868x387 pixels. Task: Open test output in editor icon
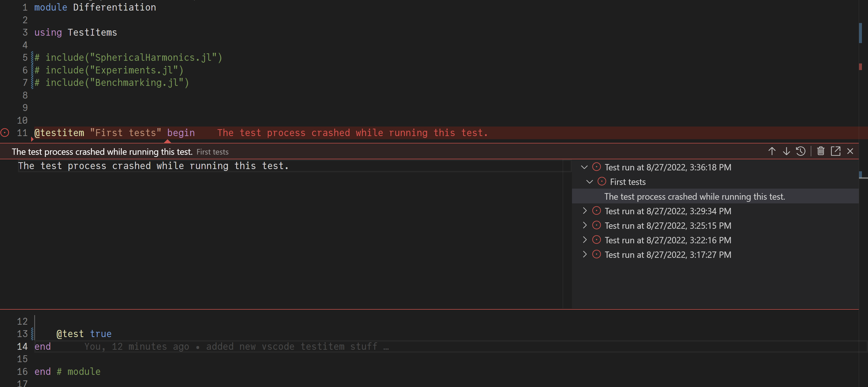(836, 151)
